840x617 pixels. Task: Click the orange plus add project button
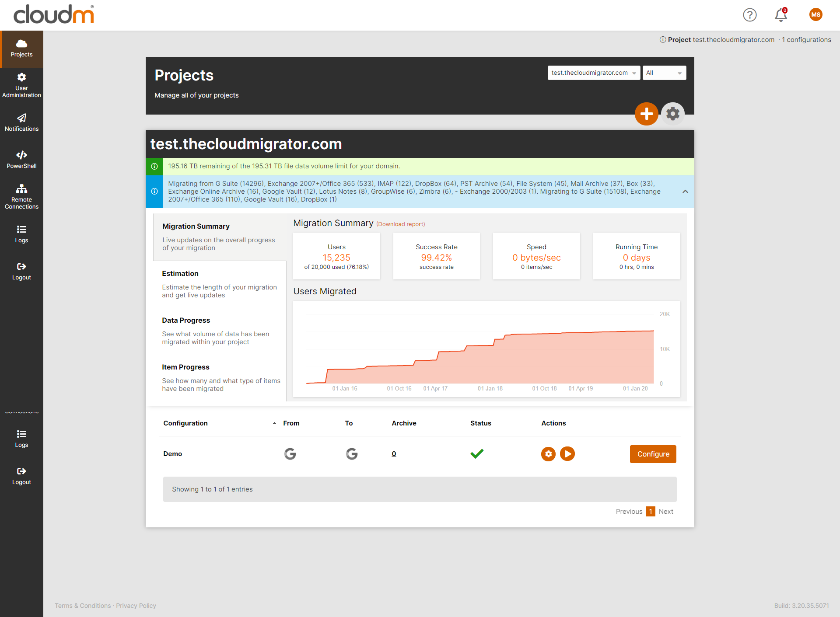click(646, 114)
